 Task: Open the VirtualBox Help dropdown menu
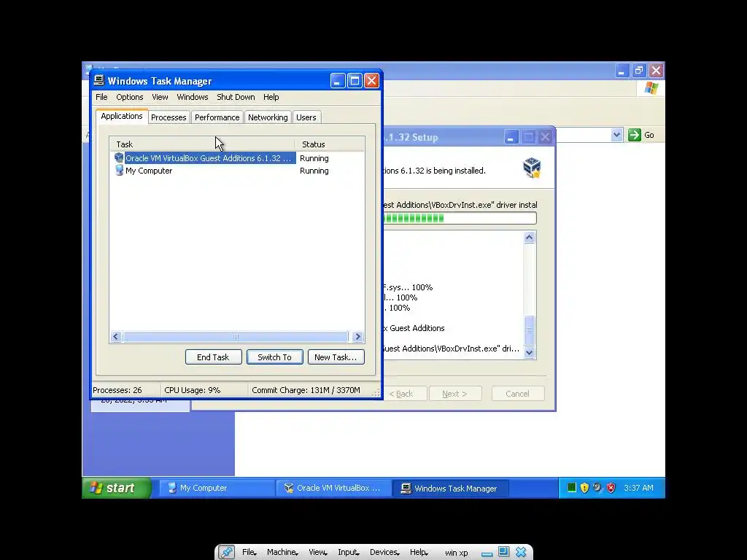[x=419, y=553]
